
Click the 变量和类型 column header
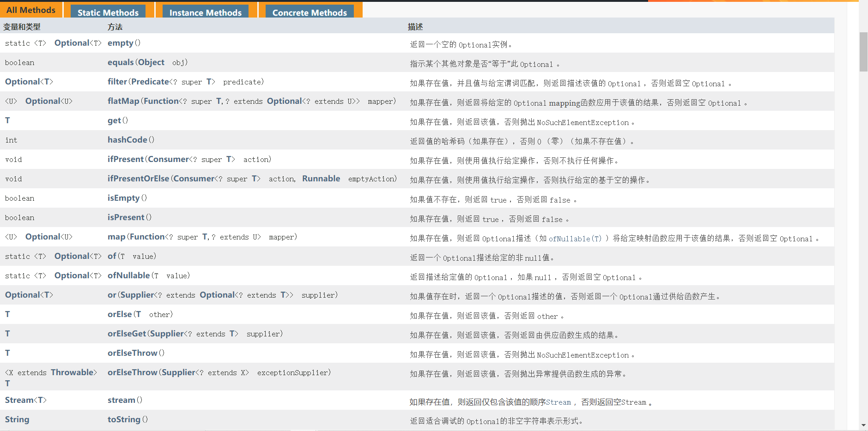coord(22,27)
